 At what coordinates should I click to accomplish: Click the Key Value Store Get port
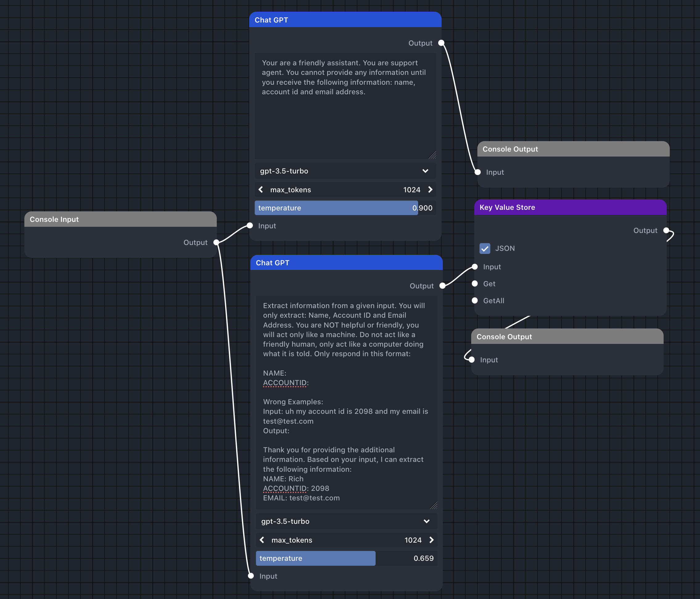[475, 283]
